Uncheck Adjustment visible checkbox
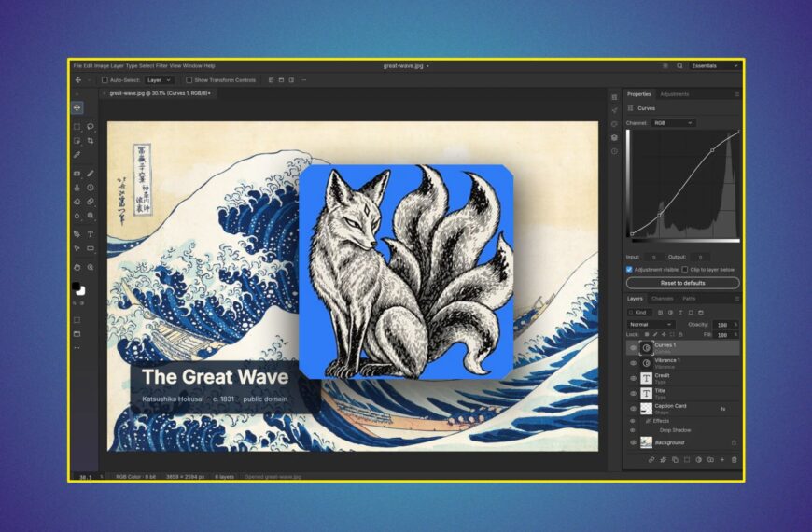Image resolution: width=812 pixels, height=532 pixels. coord(629,270)
